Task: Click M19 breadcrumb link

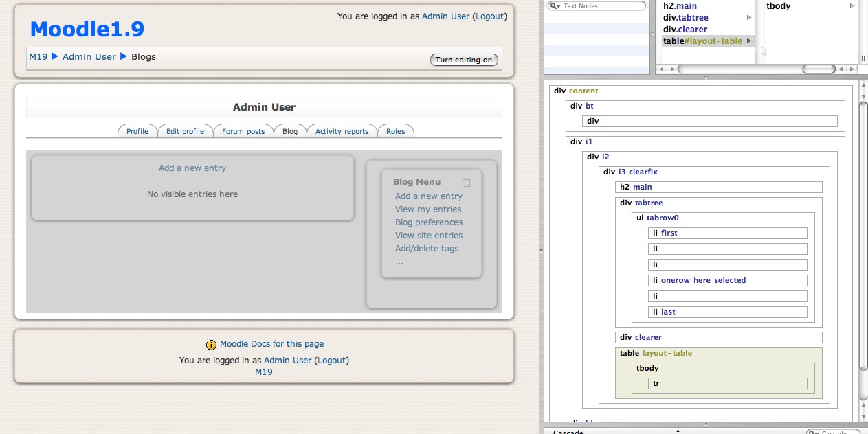Action: [x=38, y=56]
